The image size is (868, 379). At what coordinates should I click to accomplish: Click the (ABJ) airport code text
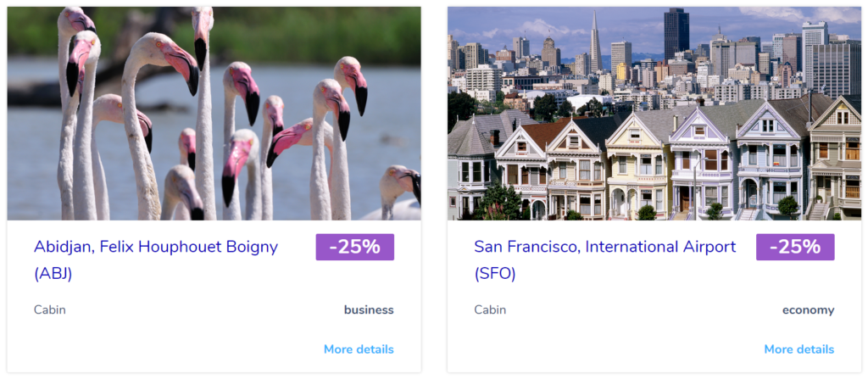coord(53,274)
